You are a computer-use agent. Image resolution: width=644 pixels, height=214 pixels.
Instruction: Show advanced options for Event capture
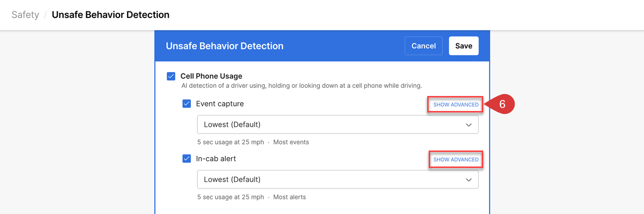point(456,104)
